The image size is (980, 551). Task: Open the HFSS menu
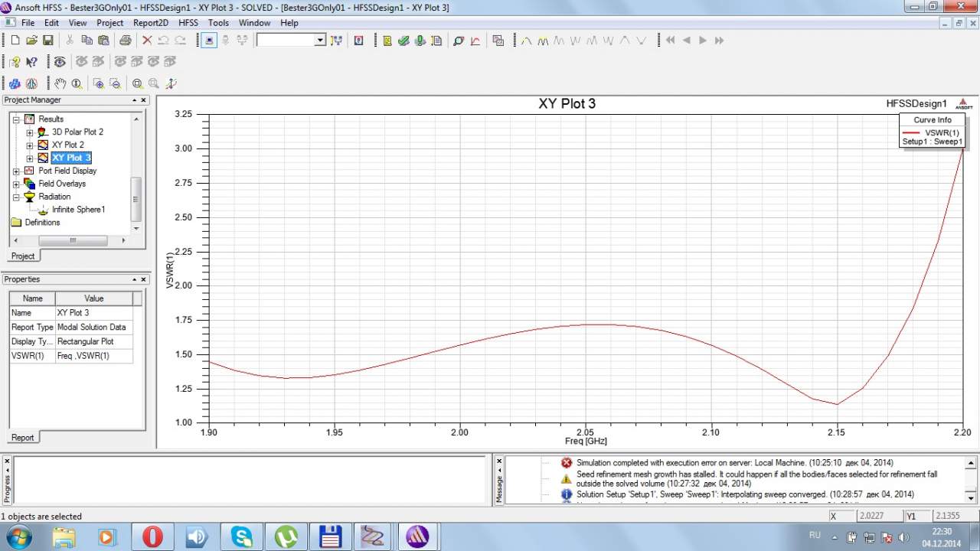tap(188, 23)
